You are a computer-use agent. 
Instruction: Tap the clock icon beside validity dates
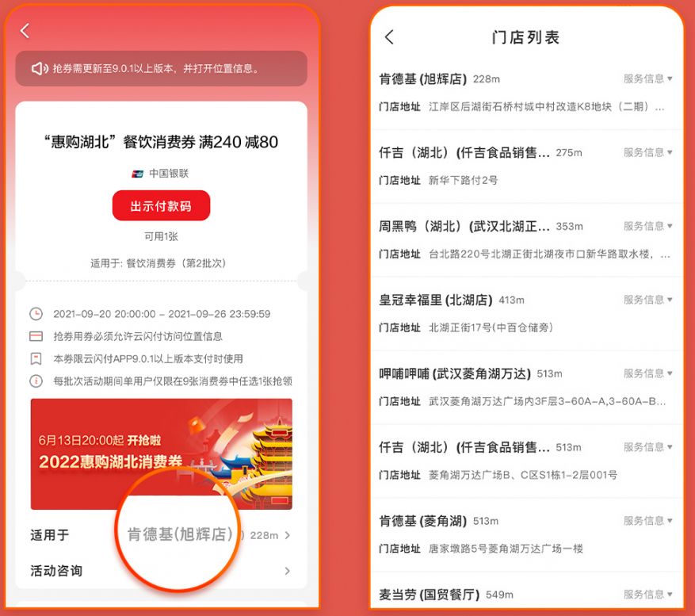tap(36, 314)
